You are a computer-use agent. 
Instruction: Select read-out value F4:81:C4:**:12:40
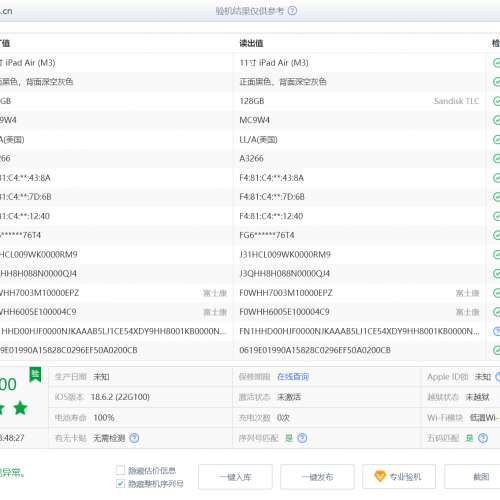pyautogui.click(x=271, y=216)
